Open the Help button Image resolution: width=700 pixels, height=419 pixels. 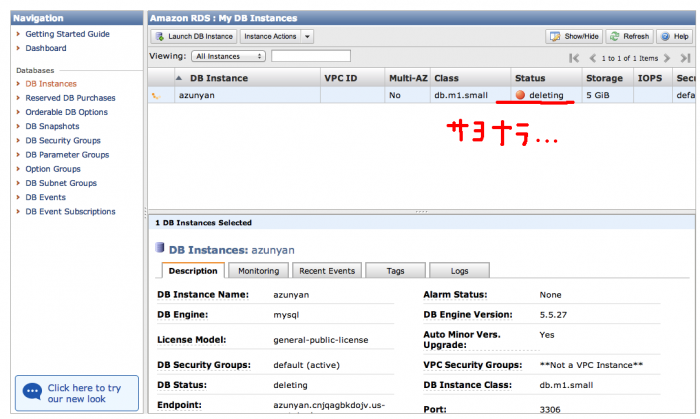(x=674, y=36)
